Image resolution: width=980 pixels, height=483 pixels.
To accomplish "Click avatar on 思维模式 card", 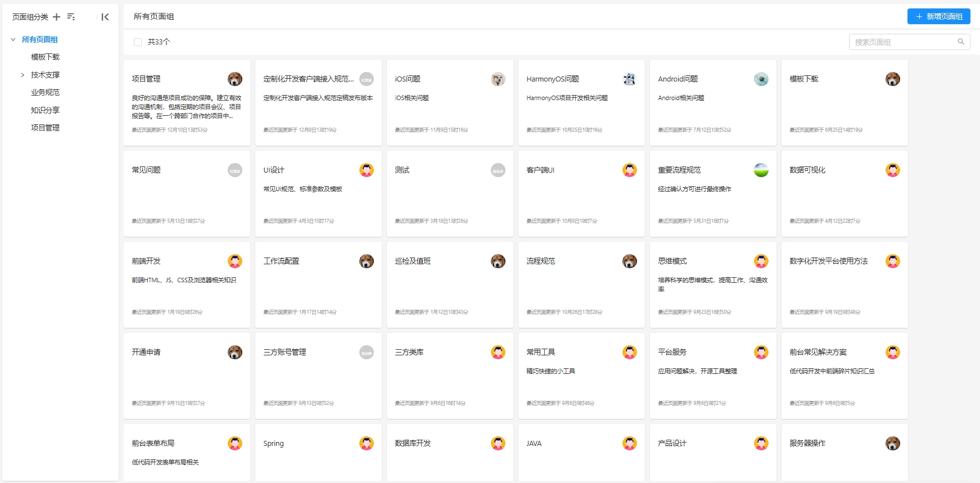I will (761, 261).
